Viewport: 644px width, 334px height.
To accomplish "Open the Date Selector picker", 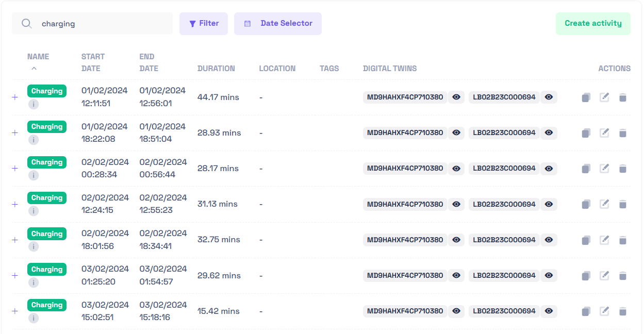I will click(x=277, y=24).
